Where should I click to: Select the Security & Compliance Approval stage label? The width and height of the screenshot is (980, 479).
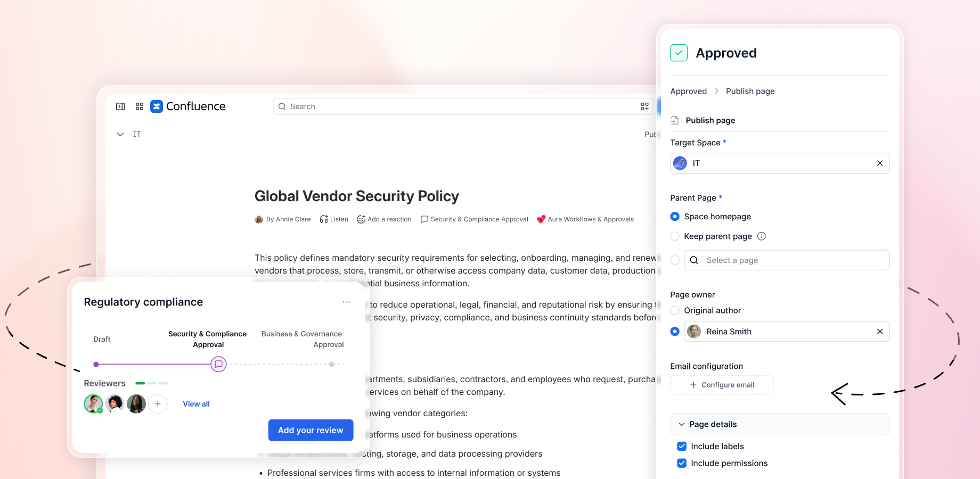click(208, 339)
